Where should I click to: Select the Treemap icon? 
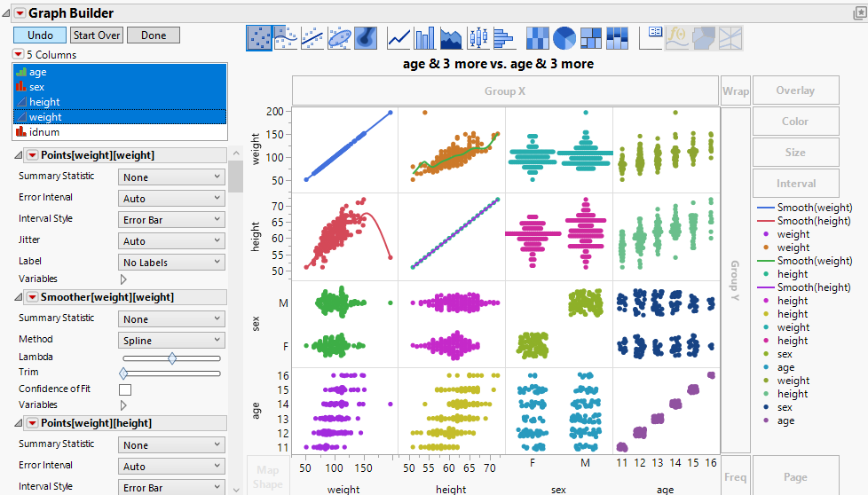pyautogui.click(x=591, y=38)
